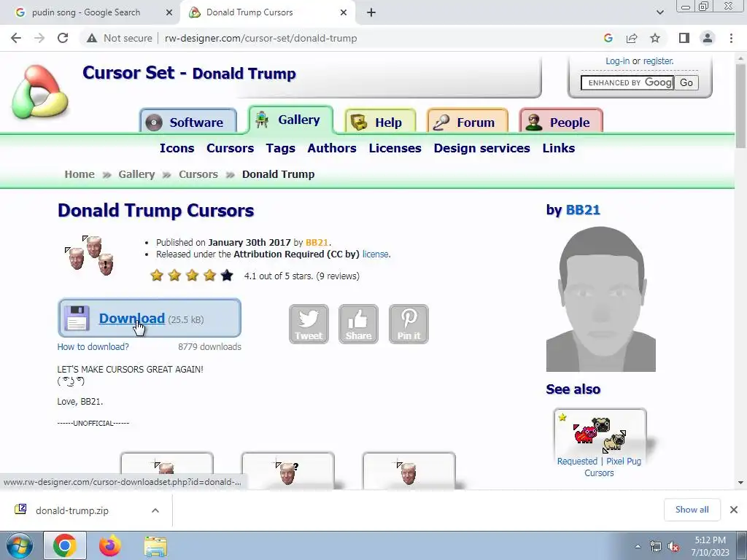Open the tab search chevron in the title bar
Screen dimensions: 747x560
pyautogui.click(x=659, y=12)
